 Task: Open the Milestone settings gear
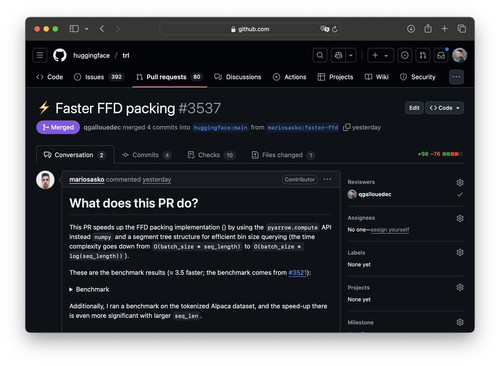tap(460, 322)
